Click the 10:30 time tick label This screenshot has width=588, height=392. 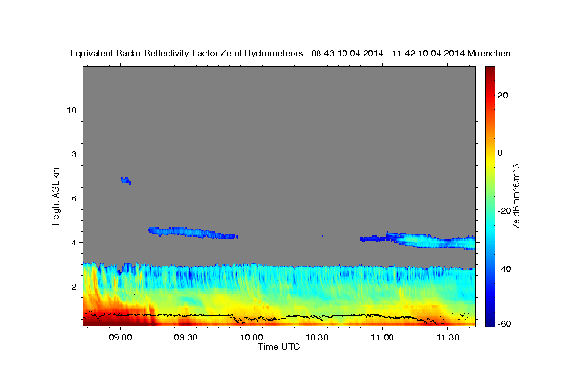tap(317, 337)
